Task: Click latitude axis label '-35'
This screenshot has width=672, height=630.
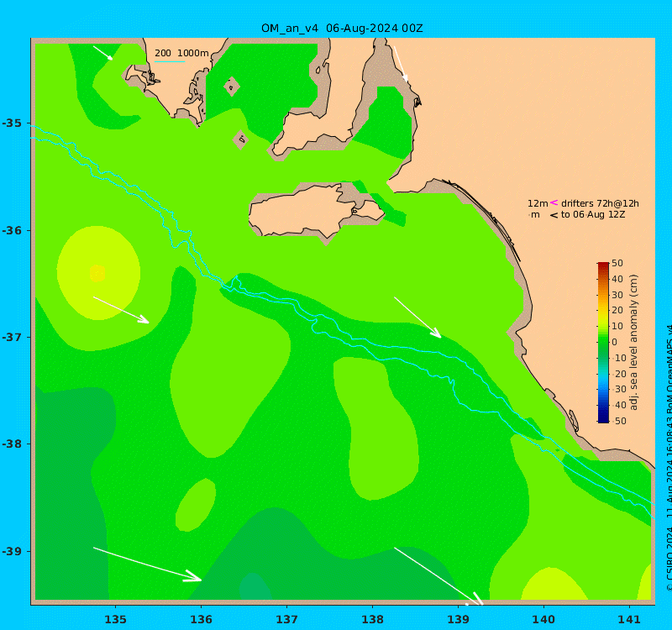Action: [12, 123]
